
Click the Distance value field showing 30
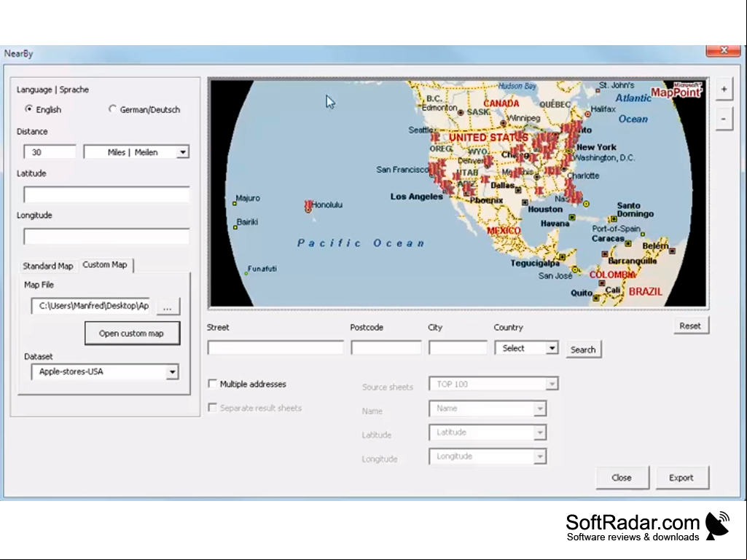(x=50, y=152)
